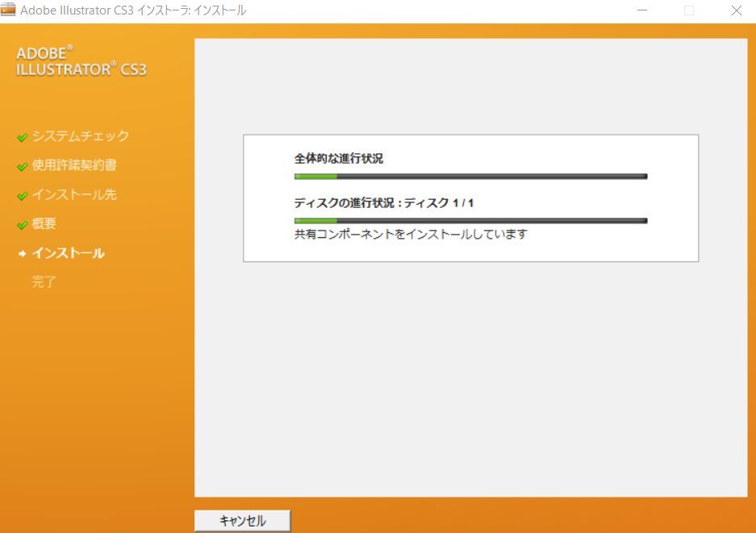The width and height of the screenshot is (756, 533).
Task: Select the 完了 step in the sidebar
Action: [44, 282]
